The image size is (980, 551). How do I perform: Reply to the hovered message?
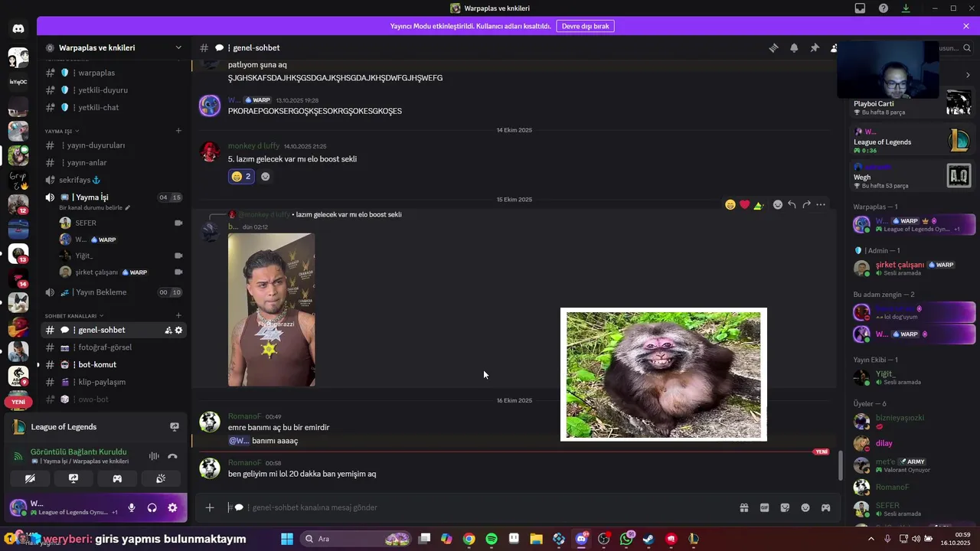click(x=792, y=205)
